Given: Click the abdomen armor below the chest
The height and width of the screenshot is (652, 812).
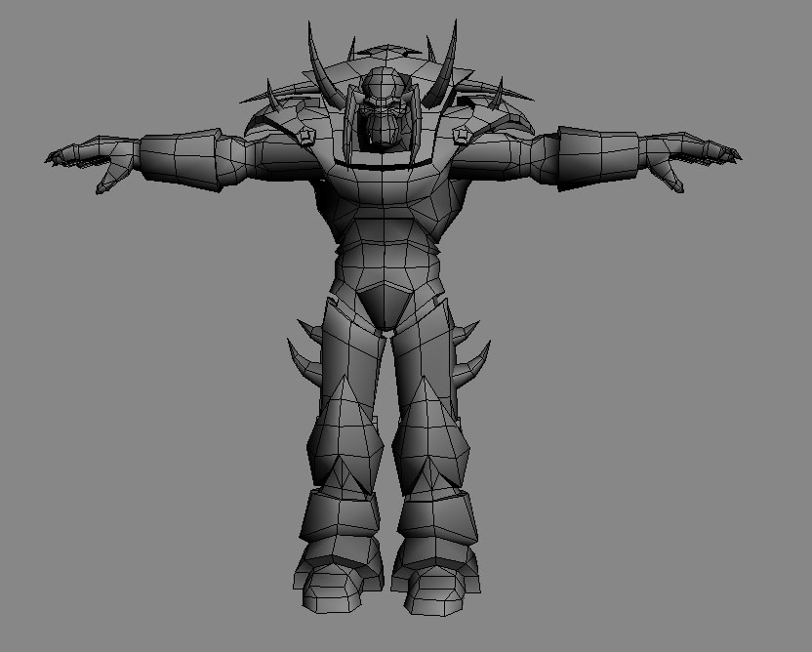Looking at the screenshot, I should tap(387, 264).
